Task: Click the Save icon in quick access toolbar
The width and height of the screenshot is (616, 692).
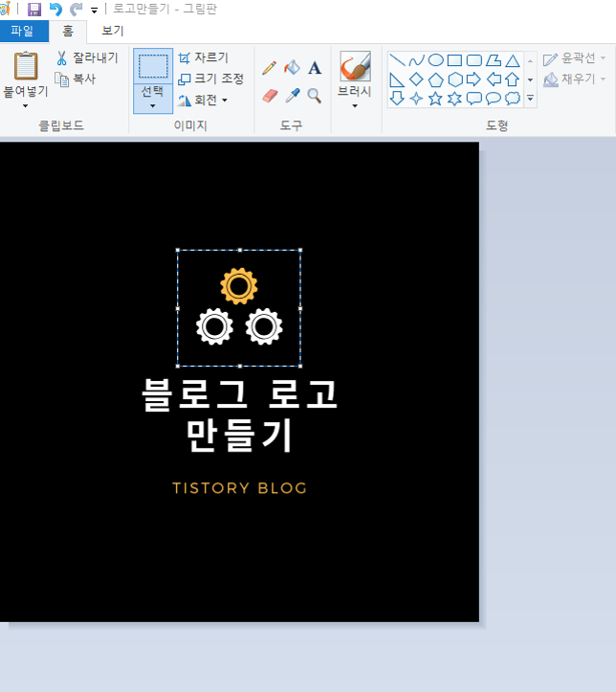Action: [x=34, y=9]
